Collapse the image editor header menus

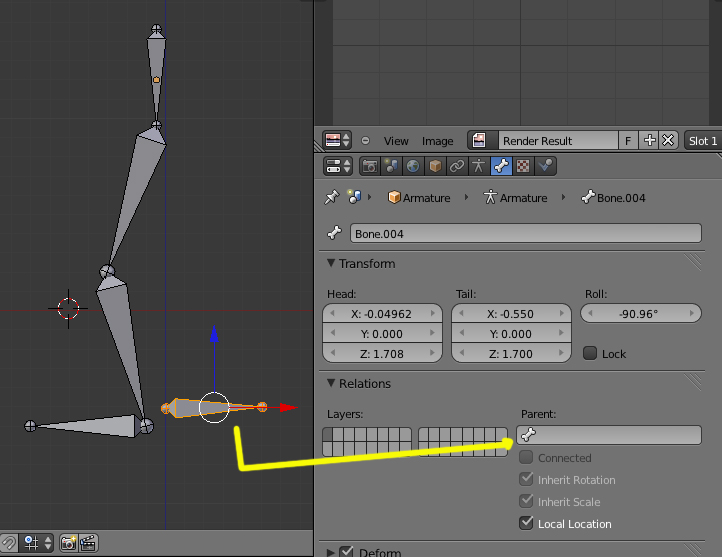point(365,140)
